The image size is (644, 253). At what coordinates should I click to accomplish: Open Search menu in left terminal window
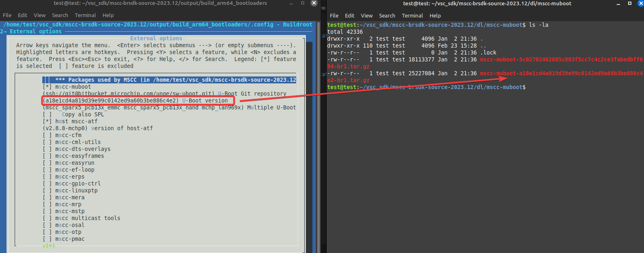pyautogui.click(x=60, y=15)
